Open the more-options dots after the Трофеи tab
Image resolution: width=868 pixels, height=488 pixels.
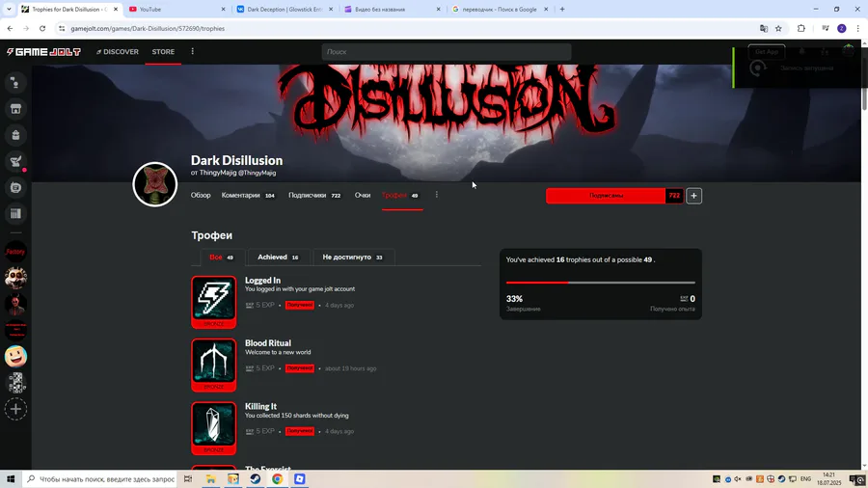pos(436,195)
